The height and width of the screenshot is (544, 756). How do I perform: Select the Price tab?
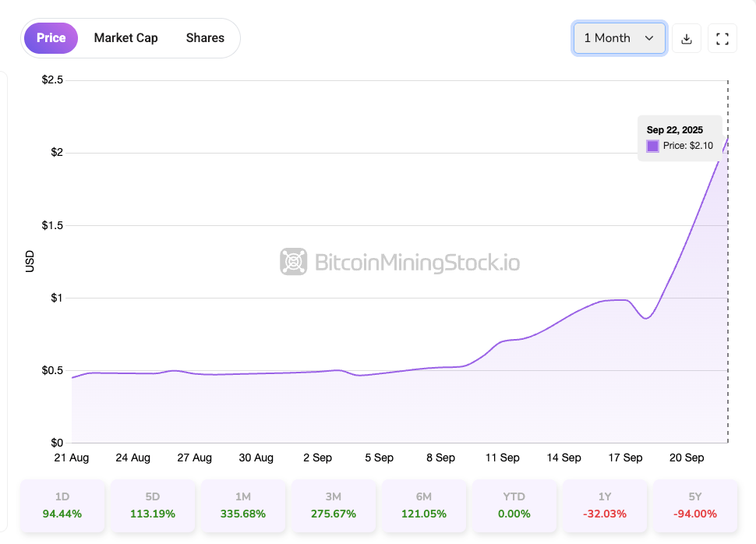click(51, 38)
